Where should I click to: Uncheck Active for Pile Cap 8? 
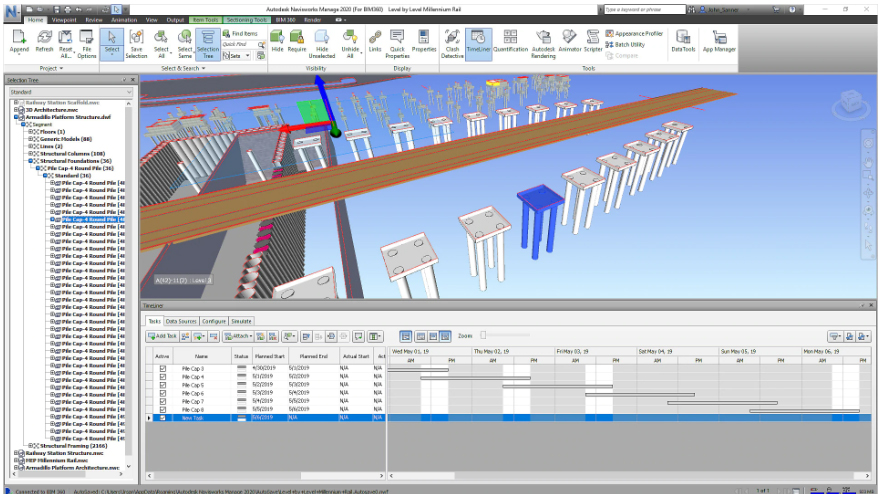[x=163, y=410]
